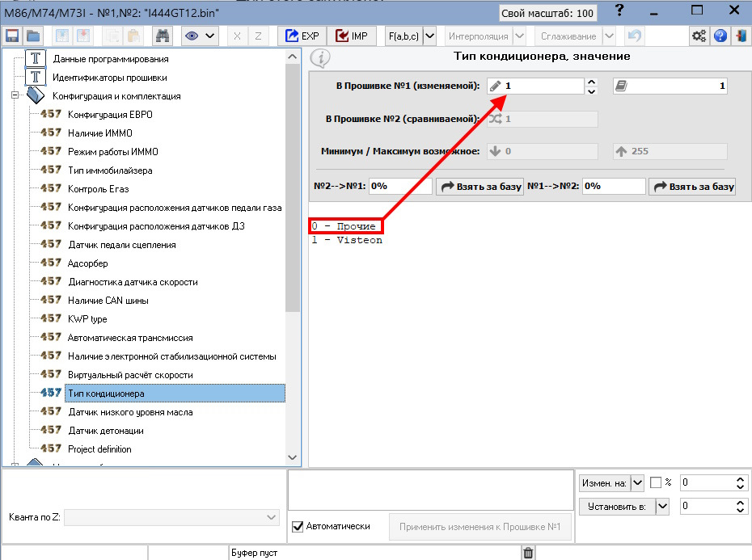752x560 pixels.
Task: Click Применить изменения к Прошивке №1 button
Action: coord(480,527)
